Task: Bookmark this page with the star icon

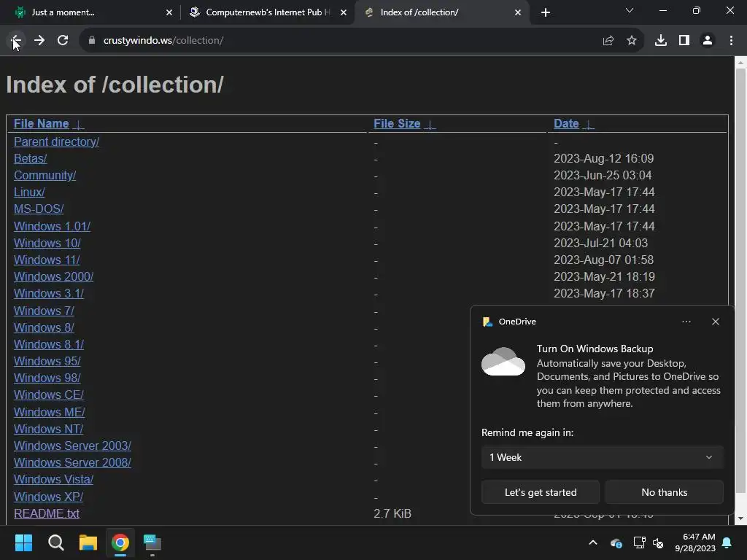Action: (x=632, y=41)
